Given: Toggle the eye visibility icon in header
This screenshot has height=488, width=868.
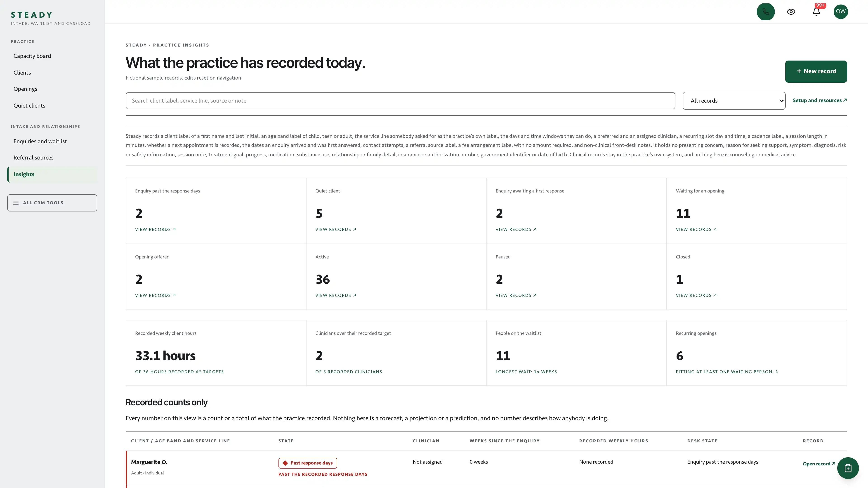Looking at the screenshot, I should click(791, 12).
